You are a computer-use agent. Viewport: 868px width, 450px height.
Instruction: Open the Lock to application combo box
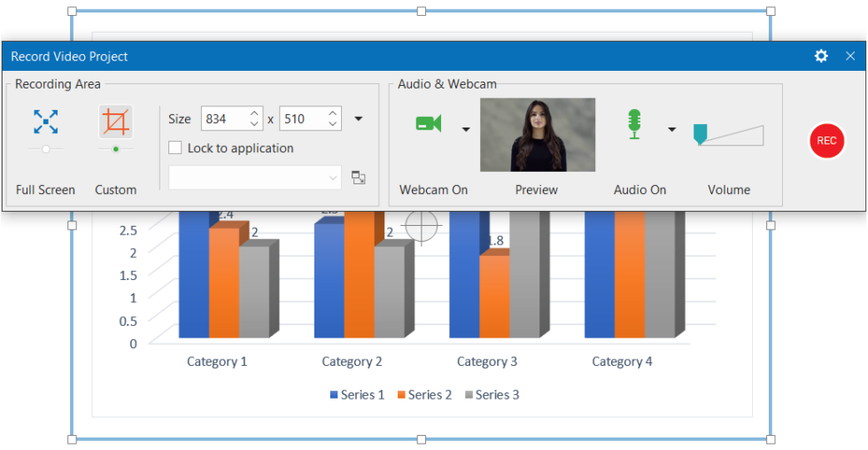tap(255, 178)
